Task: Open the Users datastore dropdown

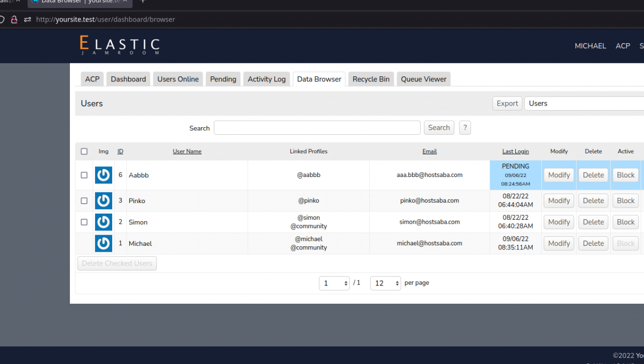Action: point(584,104)
